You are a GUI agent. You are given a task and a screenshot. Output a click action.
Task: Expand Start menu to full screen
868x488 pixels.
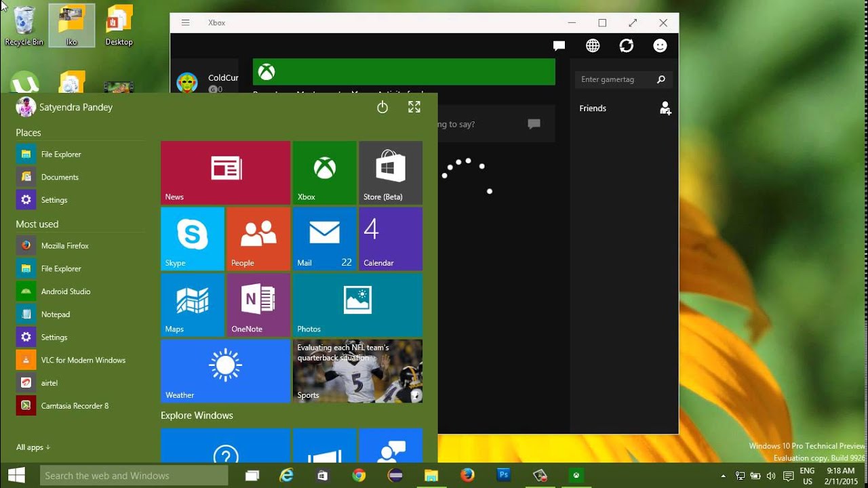pos(414,107)
